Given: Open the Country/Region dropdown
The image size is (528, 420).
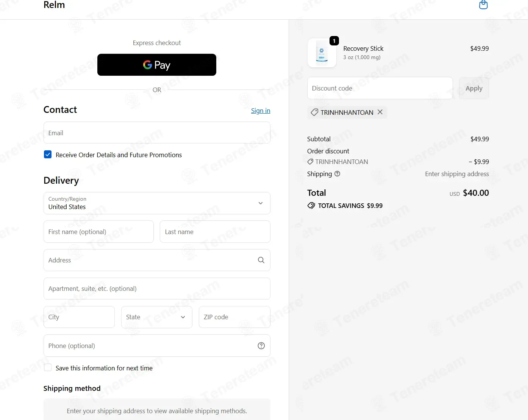Looking at the screenshot, I should coord(157,203).
